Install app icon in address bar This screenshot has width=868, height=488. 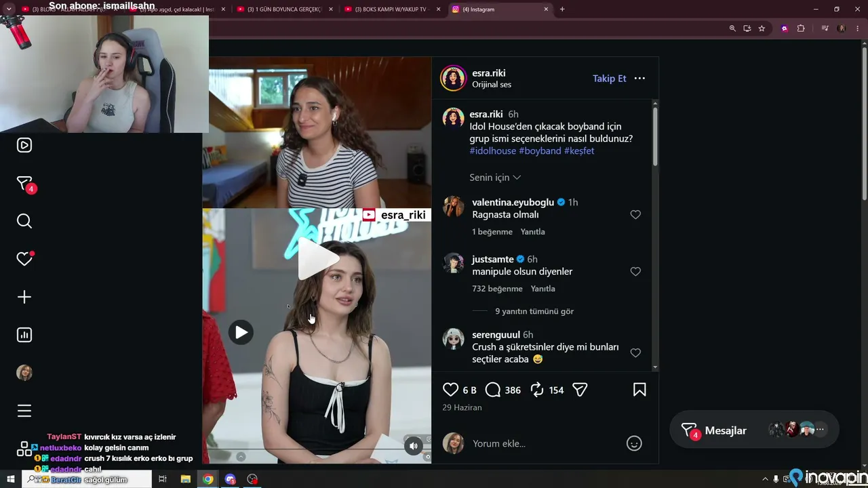[x=747, y=28]
